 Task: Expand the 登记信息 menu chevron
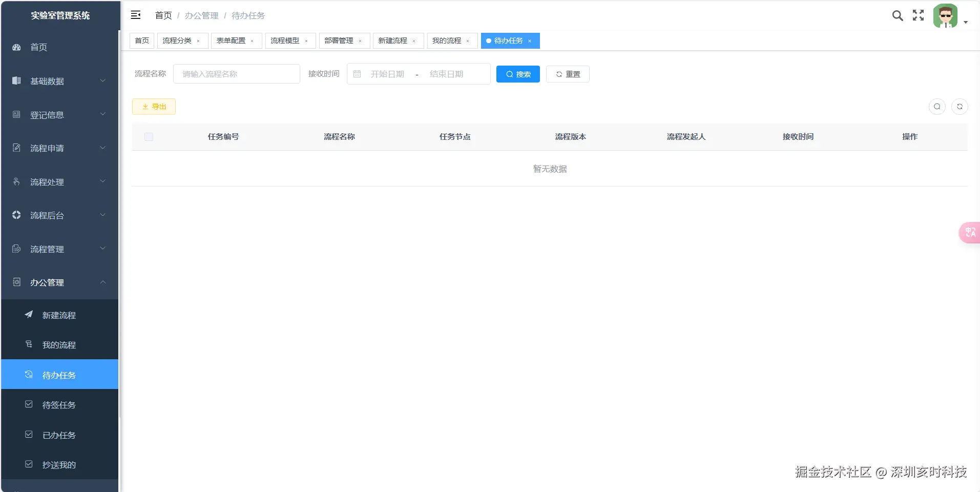click(103, 114)
